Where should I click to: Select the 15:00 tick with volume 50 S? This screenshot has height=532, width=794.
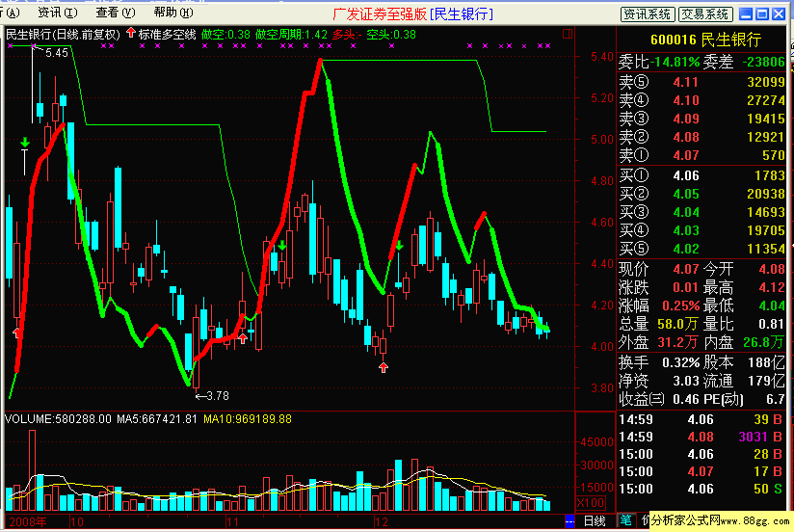pyautogui.click(x=701, y=489)
